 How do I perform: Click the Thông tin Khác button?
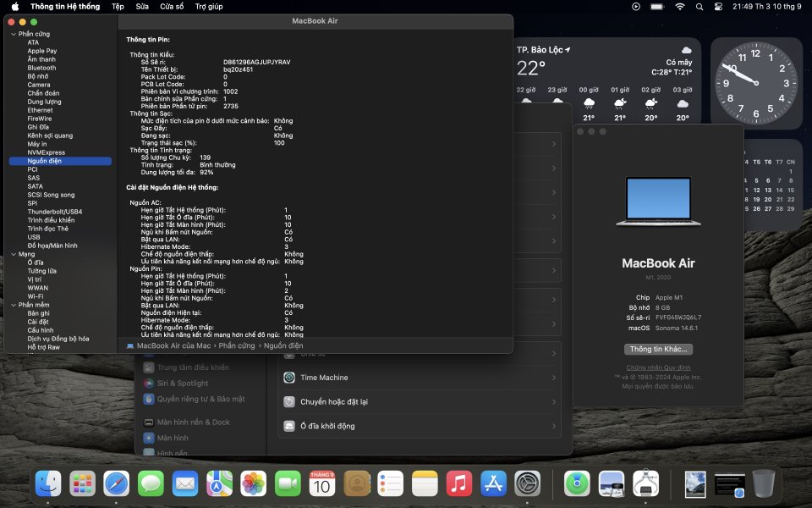(x=658, y=349)
